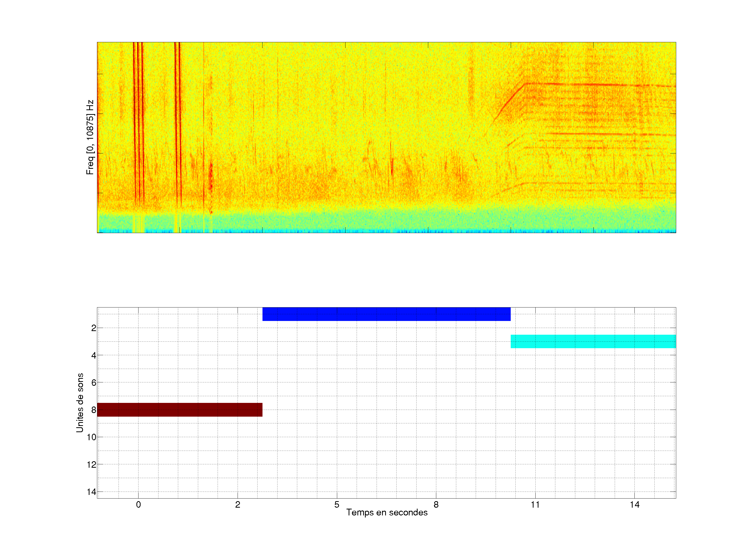The image size is (747, 560).
Task: Click y-axis tick label 6
Action: pyautogui.click(x=94, y=382)
